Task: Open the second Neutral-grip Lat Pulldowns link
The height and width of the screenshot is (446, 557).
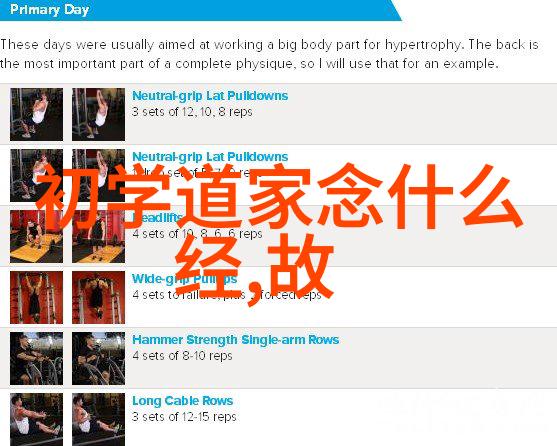Action: point(210,157)
